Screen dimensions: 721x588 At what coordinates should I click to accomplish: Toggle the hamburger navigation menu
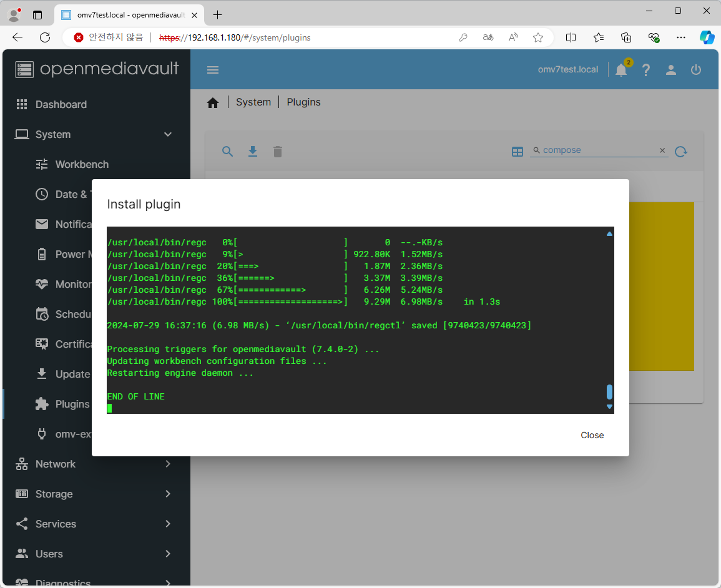click(212, 70)
